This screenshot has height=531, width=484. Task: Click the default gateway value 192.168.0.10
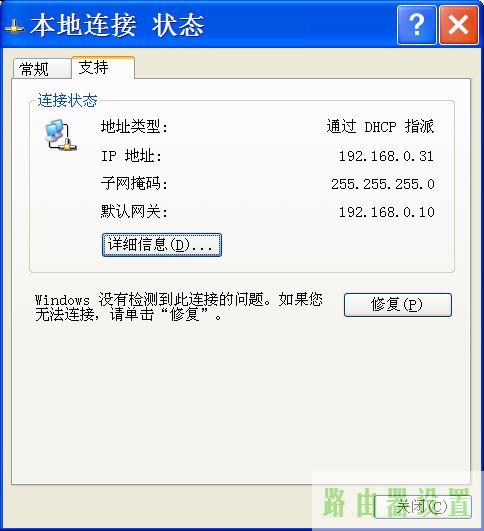386,212
